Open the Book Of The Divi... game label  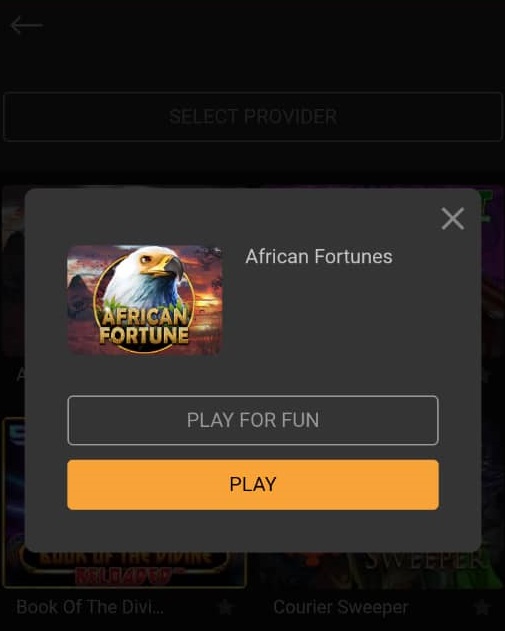pos(90,607)
